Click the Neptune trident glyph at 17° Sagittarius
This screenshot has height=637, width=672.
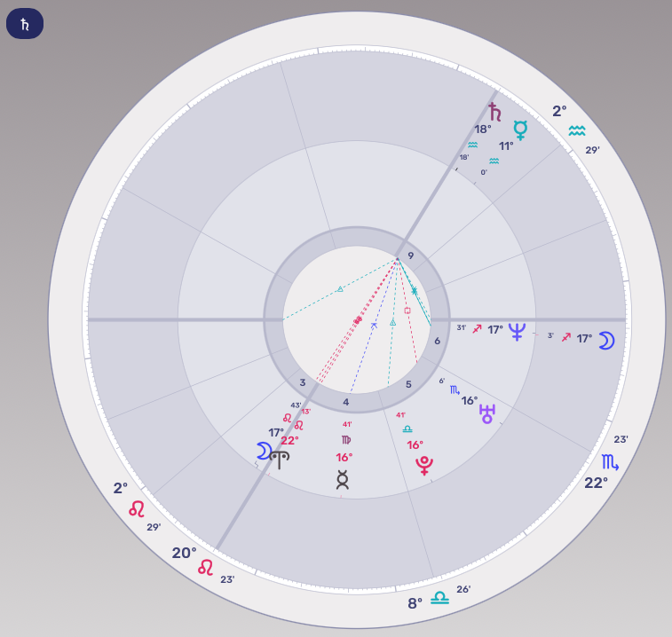coord(517,332)
